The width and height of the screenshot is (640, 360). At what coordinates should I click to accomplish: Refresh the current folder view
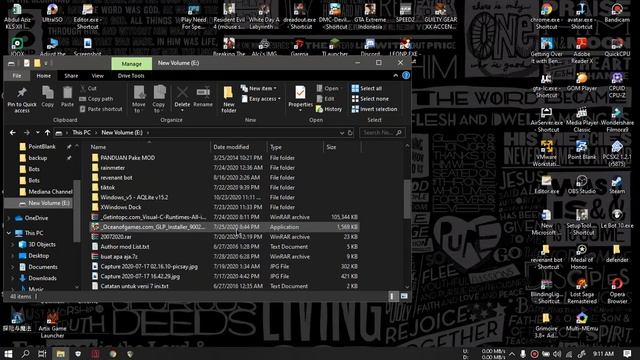click(350, 133)
